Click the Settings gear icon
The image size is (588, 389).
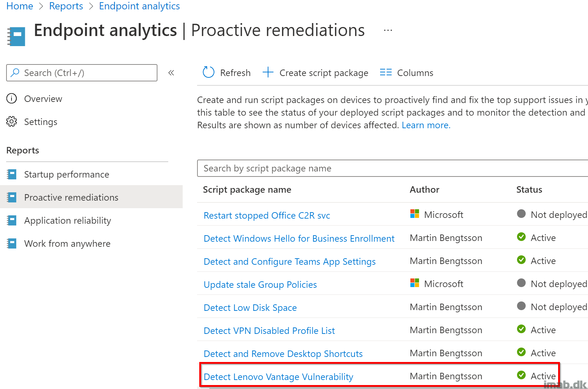click(x=12, y=121)
